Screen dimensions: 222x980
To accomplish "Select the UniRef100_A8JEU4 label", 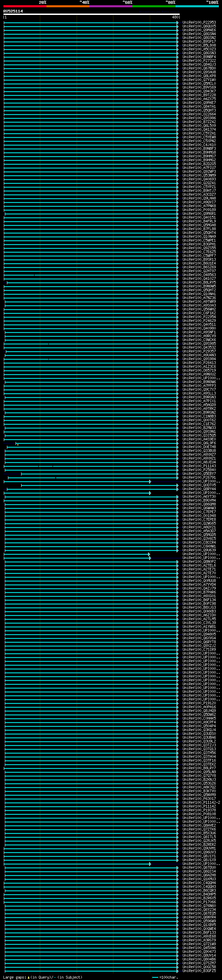I will point(199,462).
